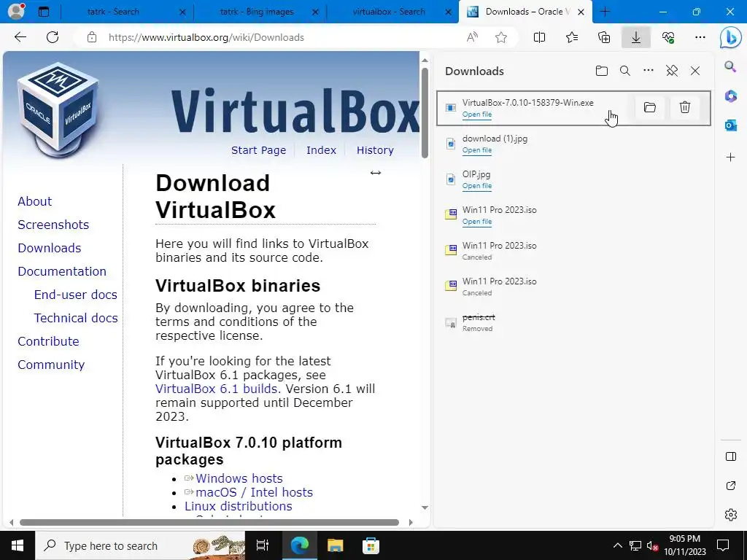Open Task View on taskbar
The width and height of the screenshot is (747, 560).
pyautogui.click(x=263, y=545)
